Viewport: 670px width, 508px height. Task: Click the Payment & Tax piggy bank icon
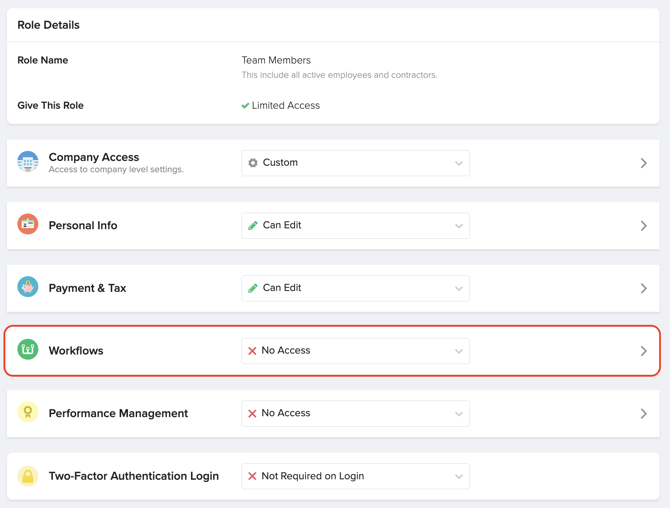point(28,287)
